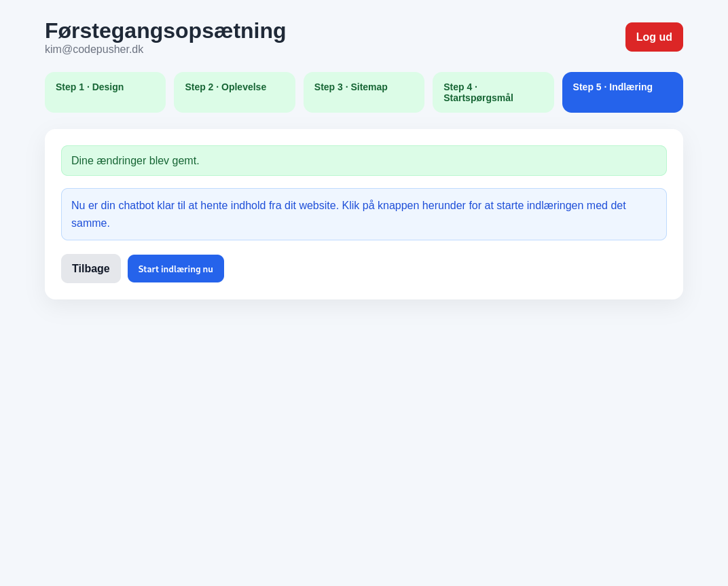Click the word 'samme.' on the second info line
Screen dimensions: 728x586
tap(90, 223)
